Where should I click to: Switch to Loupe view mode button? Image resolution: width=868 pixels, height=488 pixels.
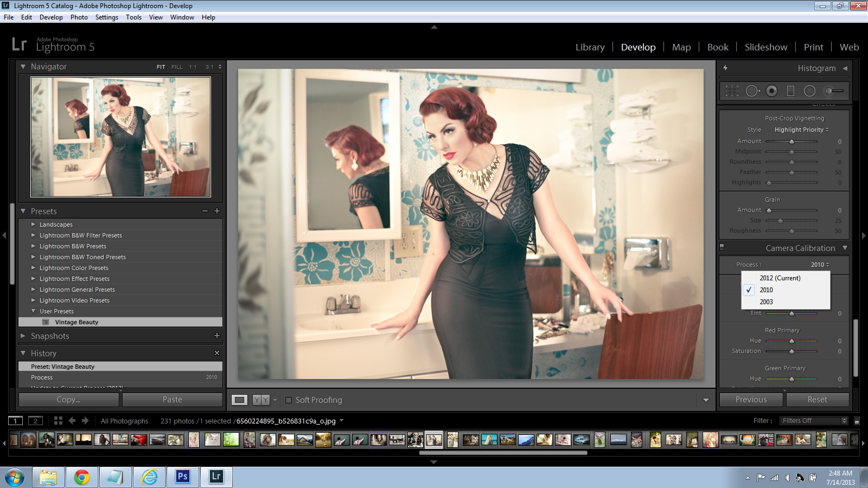click(x=239, y=400)
